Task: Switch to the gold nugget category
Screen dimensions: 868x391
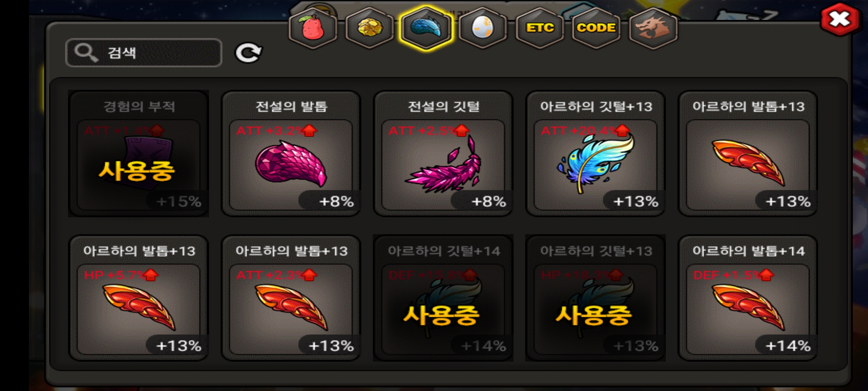Action: pyautogui.click(x=370, y=28)
